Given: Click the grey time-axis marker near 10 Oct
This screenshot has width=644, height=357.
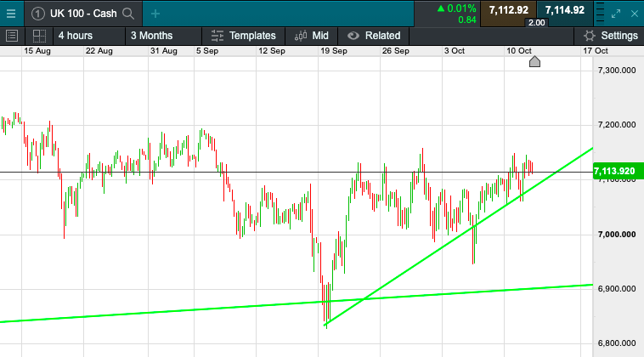Looking at the screenshot, I should pyautogui.click(x=534, y=61).
